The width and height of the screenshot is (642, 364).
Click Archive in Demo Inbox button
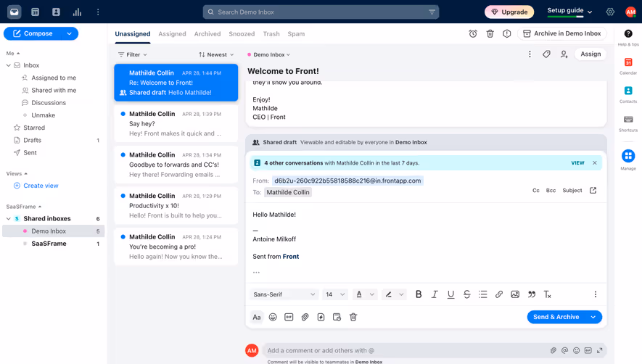(561, 33)
